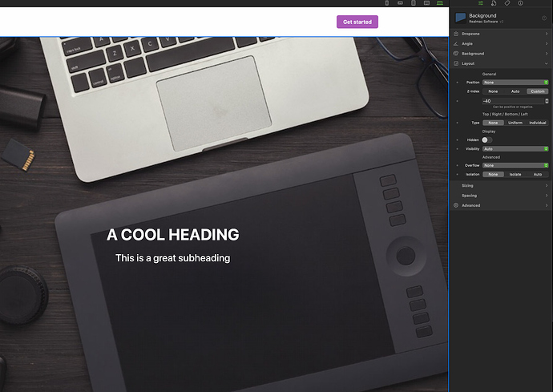Set Isolation to None

tap(493, 174)
